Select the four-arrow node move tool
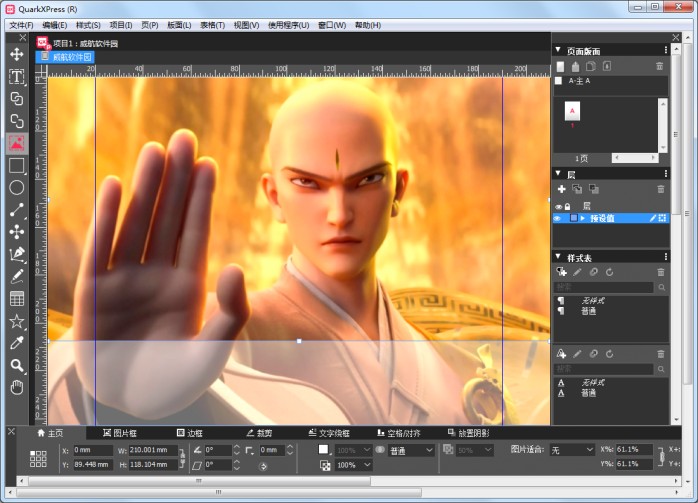 click(x=17, y=232)
